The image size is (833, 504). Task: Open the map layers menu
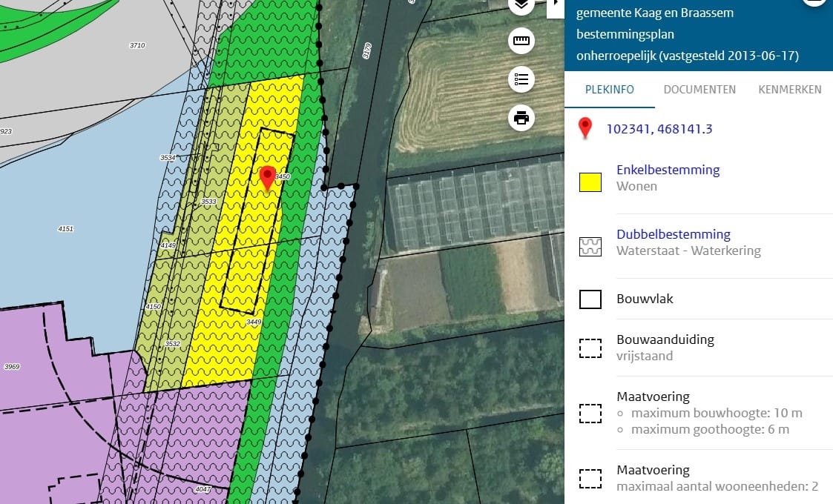pyautogui.click(x=521, y=5)
